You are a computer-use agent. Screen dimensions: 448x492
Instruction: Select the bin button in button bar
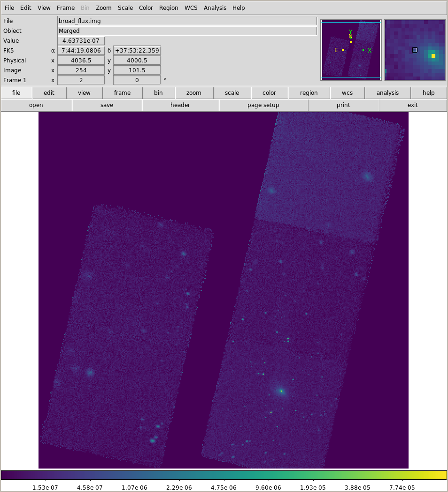click(x=158, y=93)
